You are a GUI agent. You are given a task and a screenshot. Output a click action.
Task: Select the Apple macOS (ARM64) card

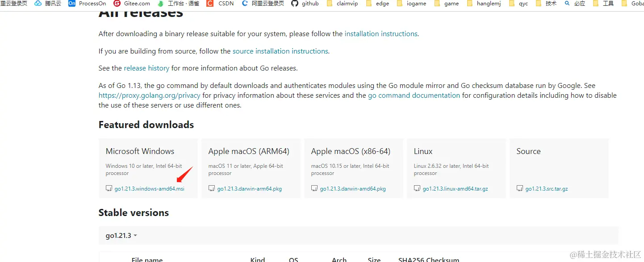[251, 168]
